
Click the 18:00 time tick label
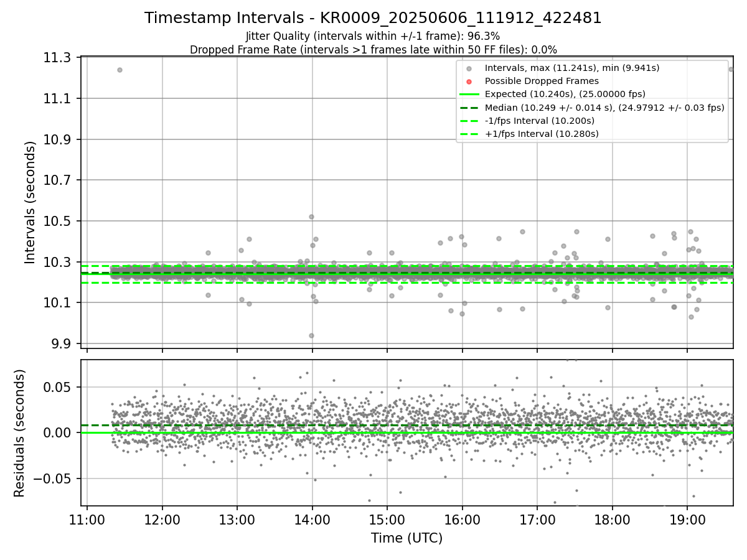[x=612, y=520]
